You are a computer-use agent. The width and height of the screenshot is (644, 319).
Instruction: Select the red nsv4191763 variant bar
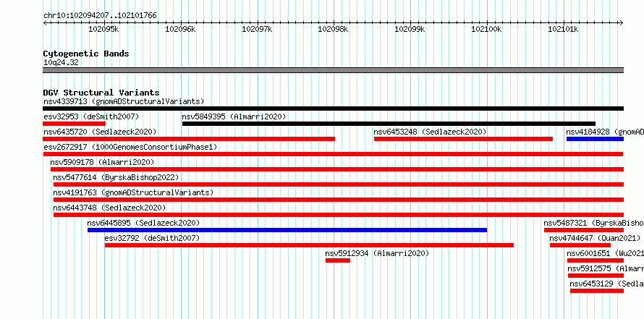[x=339, y=200]
